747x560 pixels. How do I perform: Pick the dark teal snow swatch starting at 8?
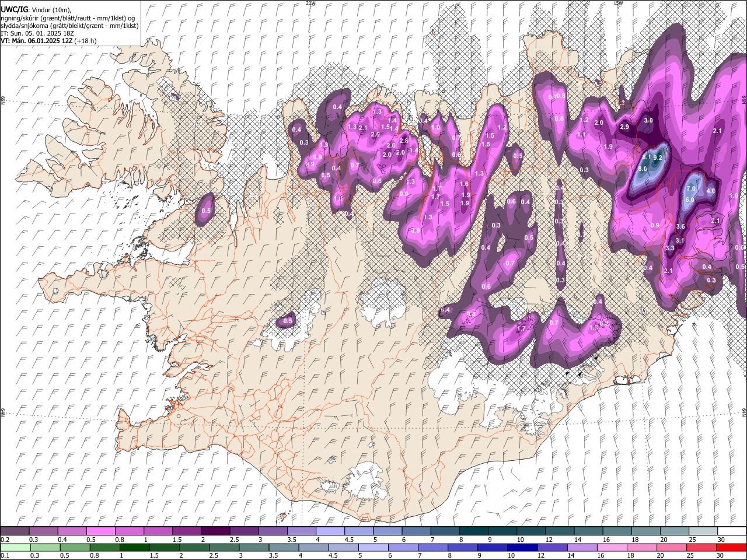473,531
